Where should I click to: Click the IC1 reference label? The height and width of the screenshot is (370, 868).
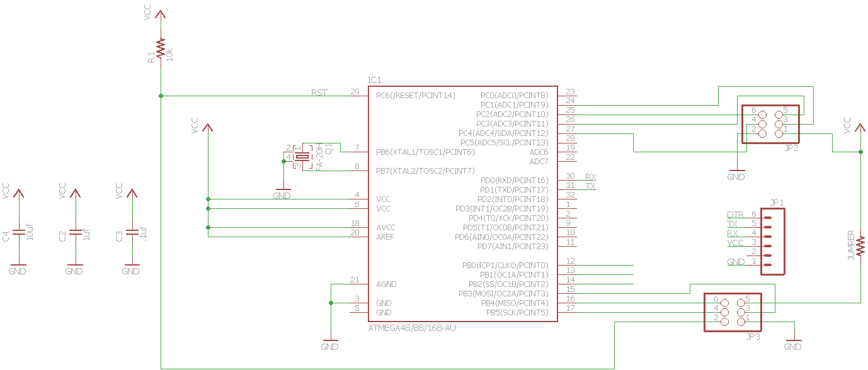pos(374,81)
